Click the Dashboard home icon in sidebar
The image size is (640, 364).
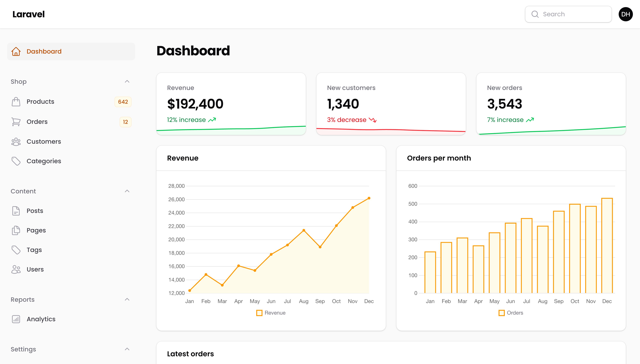tap(16, 51)
